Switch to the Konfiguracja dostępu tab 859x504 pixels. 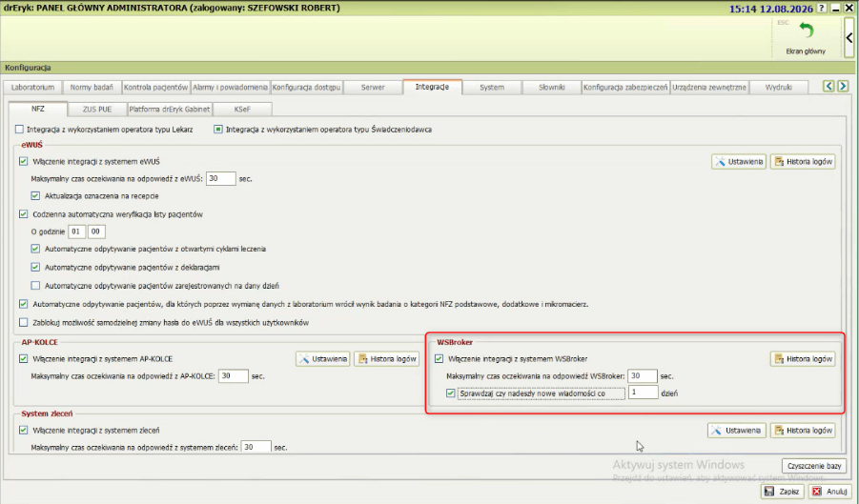tap(306, 87)
